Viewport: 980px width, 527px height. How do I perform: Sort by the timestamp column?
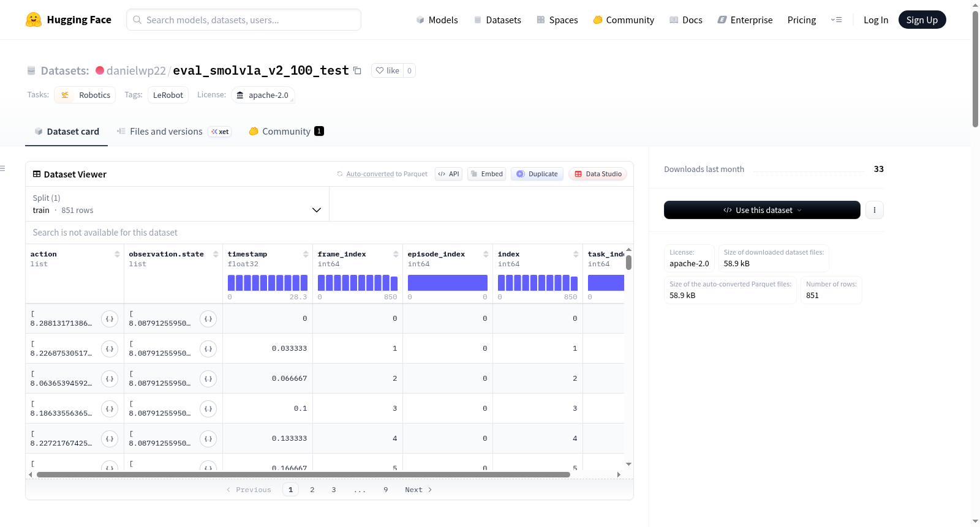click(x=306, y=254)
